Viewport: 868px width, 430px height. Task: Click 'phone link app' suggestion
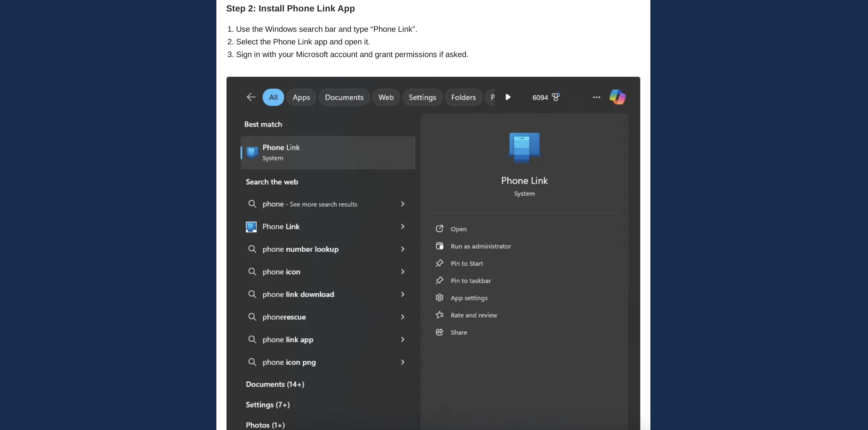(x=288, y=340)
